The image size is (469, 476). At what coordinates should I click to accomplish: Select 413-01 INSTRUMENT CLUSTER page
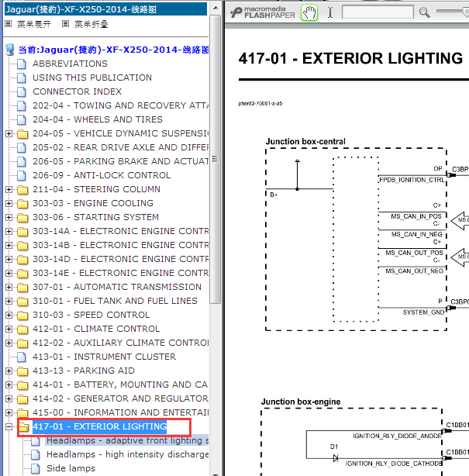(104, 357)
